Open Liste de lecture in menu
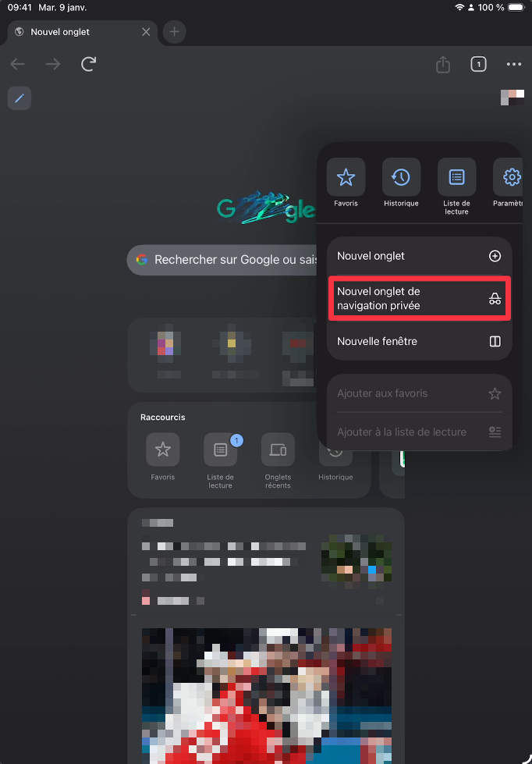The image size is (532, 764). tap(456, 187)
